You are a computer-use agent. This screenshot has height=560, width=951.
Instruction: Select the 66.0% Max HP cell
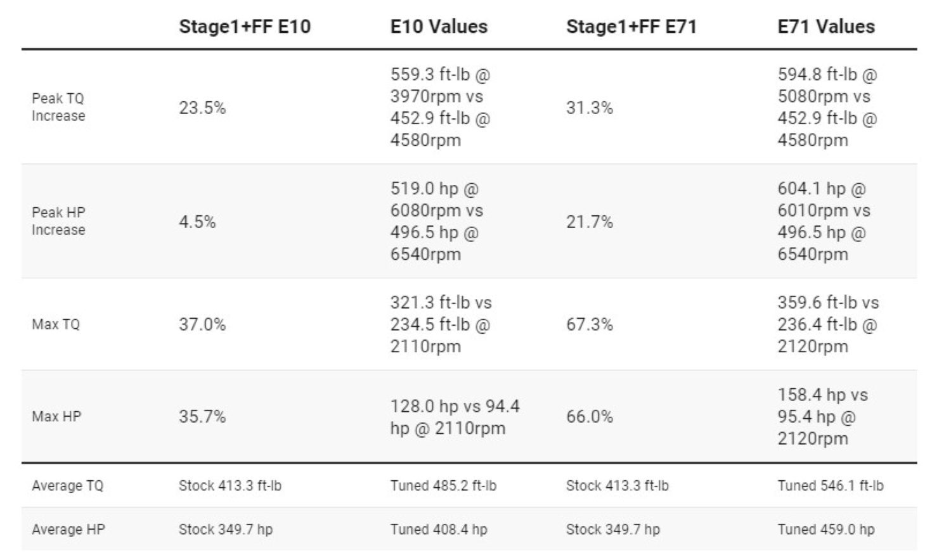coord(590,416)
